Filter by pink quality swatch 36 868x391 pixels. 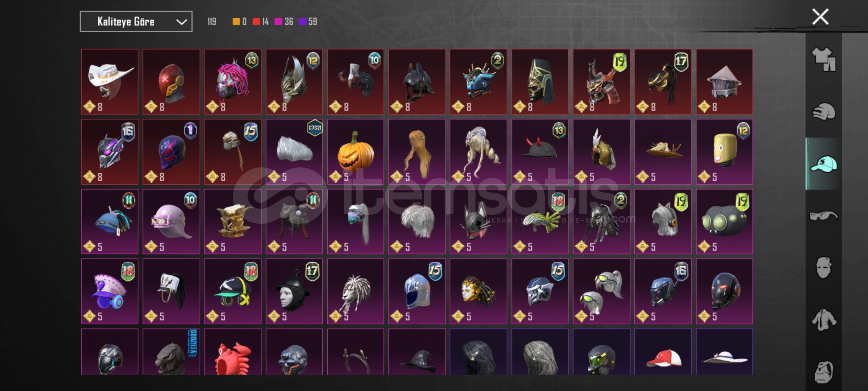[x=284, y=22]
